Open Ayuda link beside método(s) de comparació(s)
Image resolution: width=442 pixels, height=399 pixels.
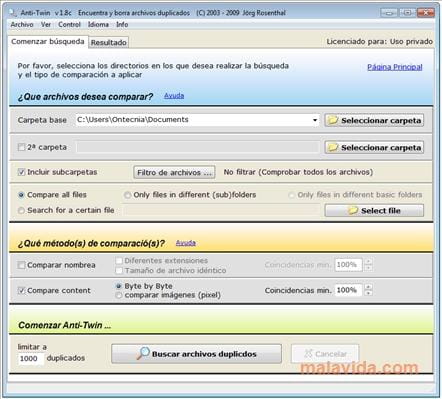(x=186, y=243)
